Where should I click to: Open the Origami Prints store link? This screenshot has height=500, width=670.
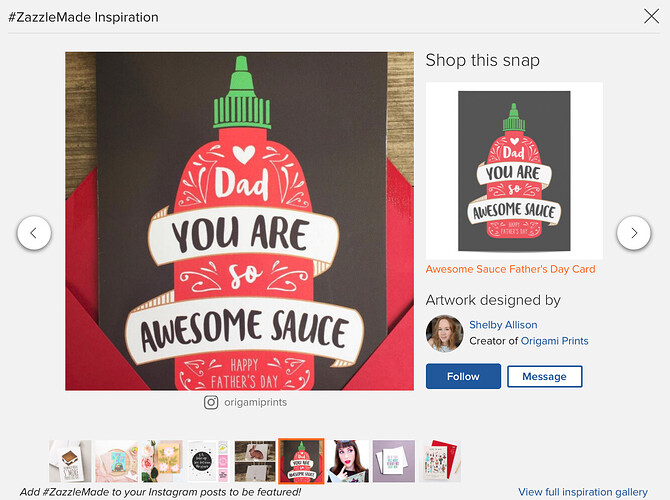[x=555, y=341]
